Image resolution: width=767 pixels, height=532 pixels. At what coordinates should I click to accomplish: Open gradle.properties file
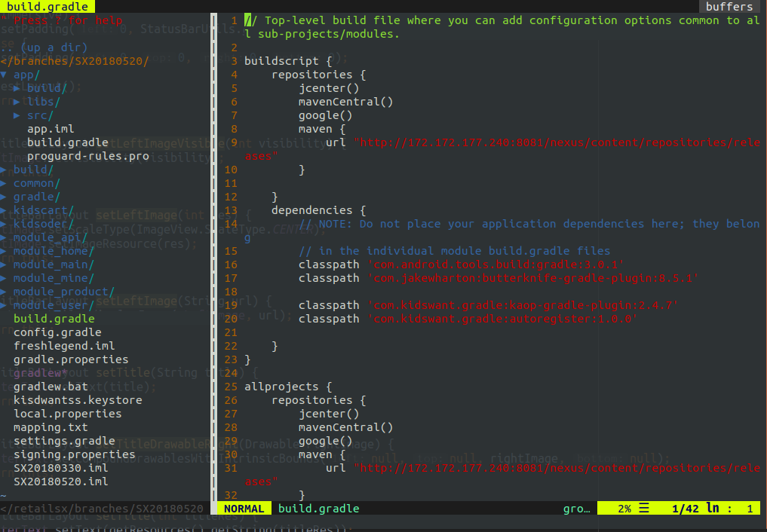pyautogui.click(x=71, y=359)
